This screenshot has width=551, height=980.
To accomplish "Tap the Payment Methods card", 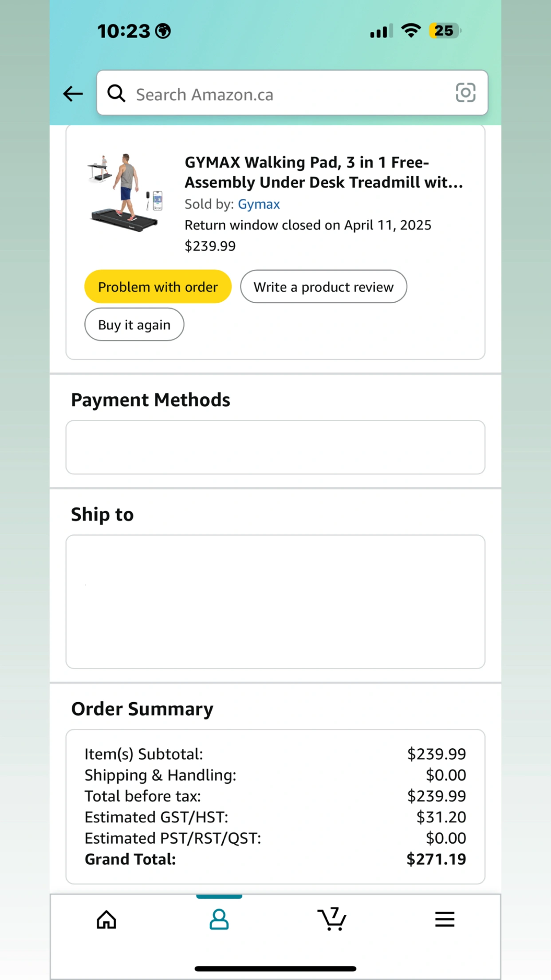I will [x=275, y=447].
